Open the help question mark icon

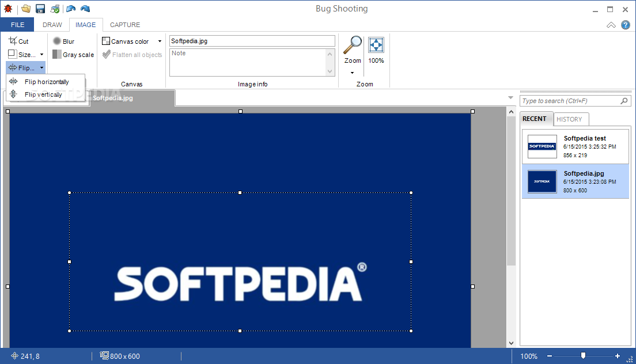click(x=626, y=25)
